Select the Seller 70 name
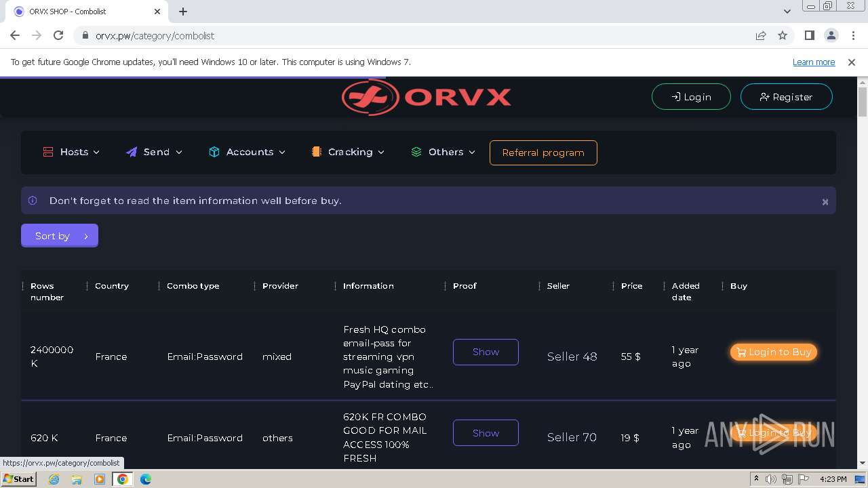Viewport: 868px width, 488px height. click(x=572, y=437)
